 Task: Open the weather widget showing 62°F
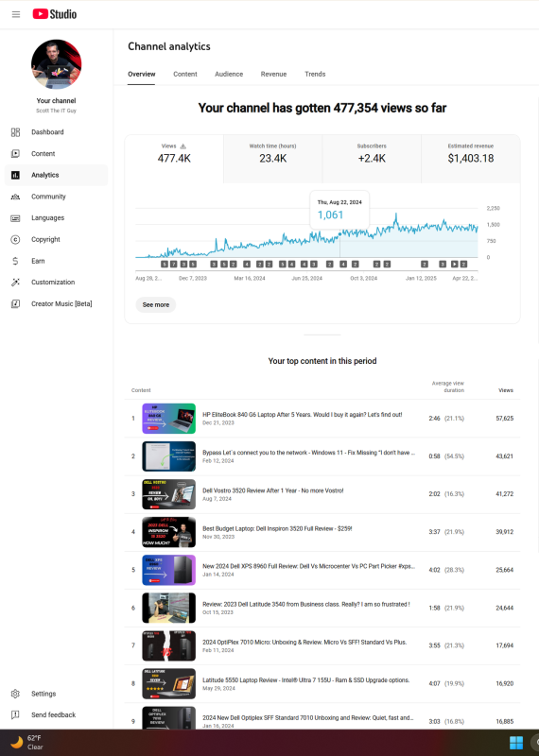pos(27,743)
